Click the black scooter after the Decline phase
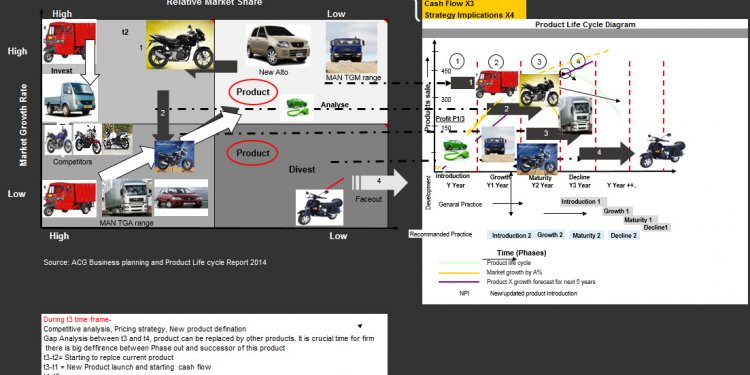The height and width of the screenshot is (375, 750). click(x=662, y=150)
